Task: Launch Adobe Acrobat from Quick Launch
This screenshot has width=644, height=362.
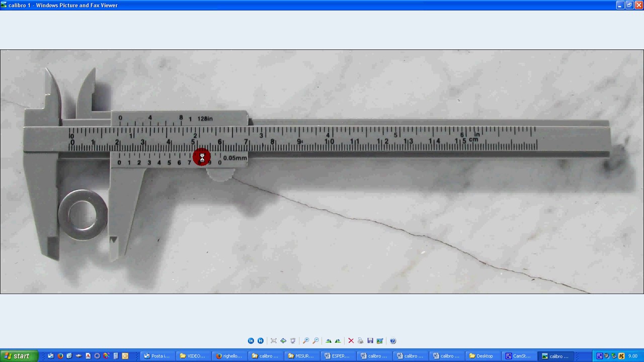Action: 88,356
